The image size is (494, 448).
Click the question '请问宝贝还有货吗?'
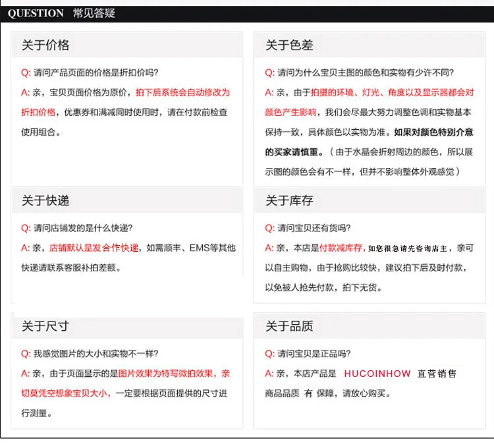pos(314,228)
